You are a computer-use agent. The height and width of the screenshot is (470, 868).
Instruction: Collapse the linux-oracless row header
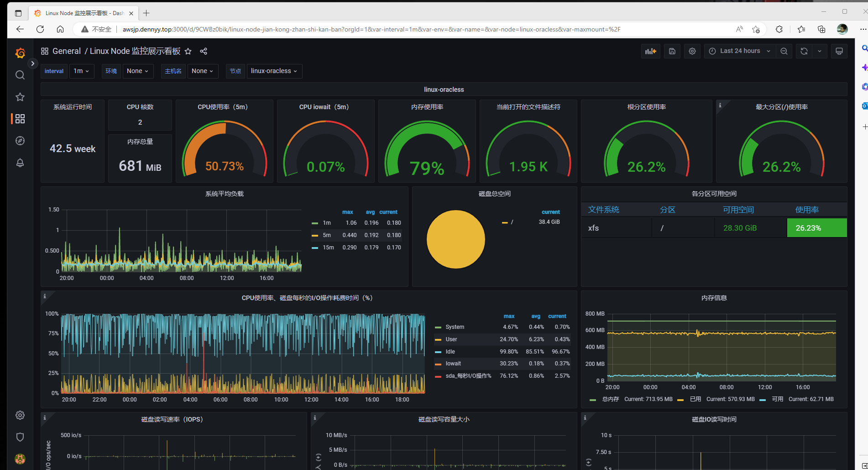(444, 90)
